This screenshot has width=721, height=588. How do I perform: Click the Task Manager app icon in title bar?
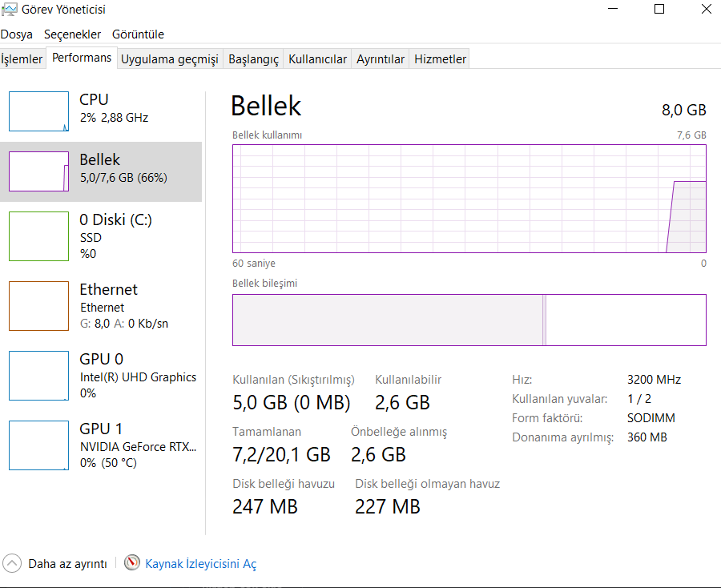click(8, 10)
